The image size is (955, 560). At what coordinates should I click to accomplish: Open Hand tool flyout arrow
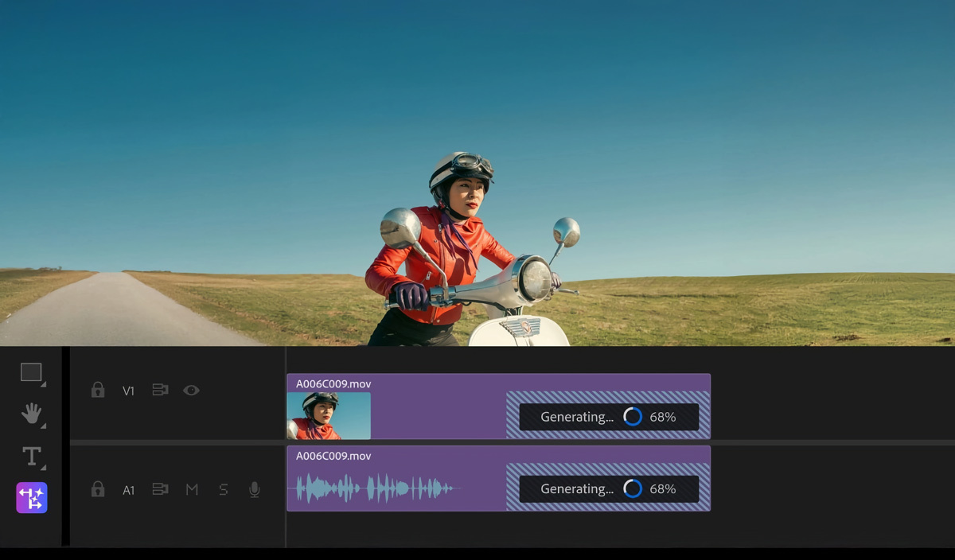[44, 426]
